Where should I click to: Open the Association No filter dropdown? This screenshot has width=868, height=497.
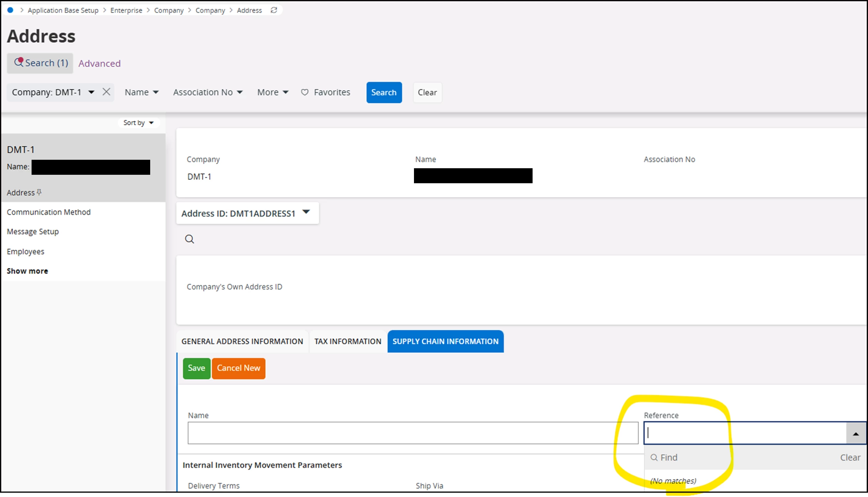(208, 92)
